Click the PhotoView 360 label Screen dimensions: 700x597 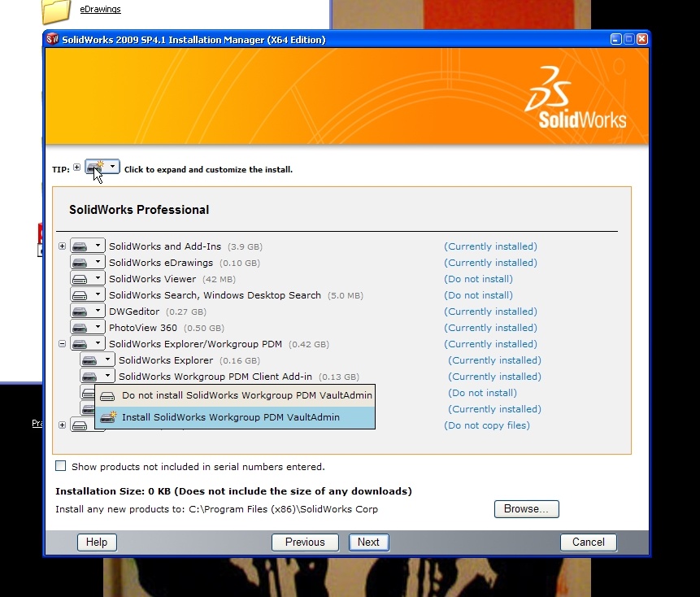click(143, 328)
